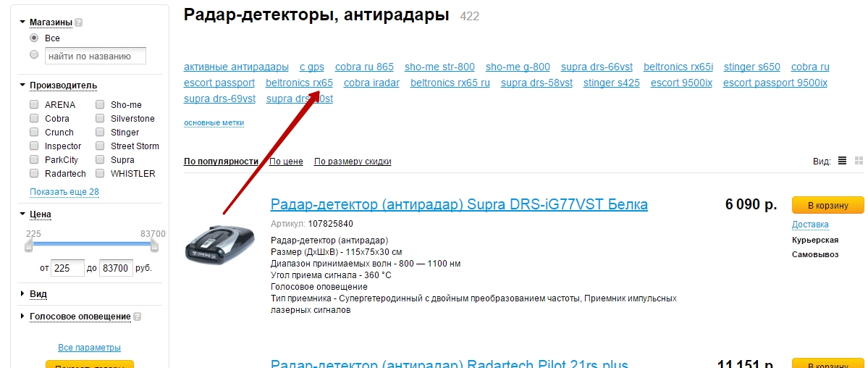Viewport: 868px width, 368px height.
Task: Sort by По популярности
Action: coord(221,162)
